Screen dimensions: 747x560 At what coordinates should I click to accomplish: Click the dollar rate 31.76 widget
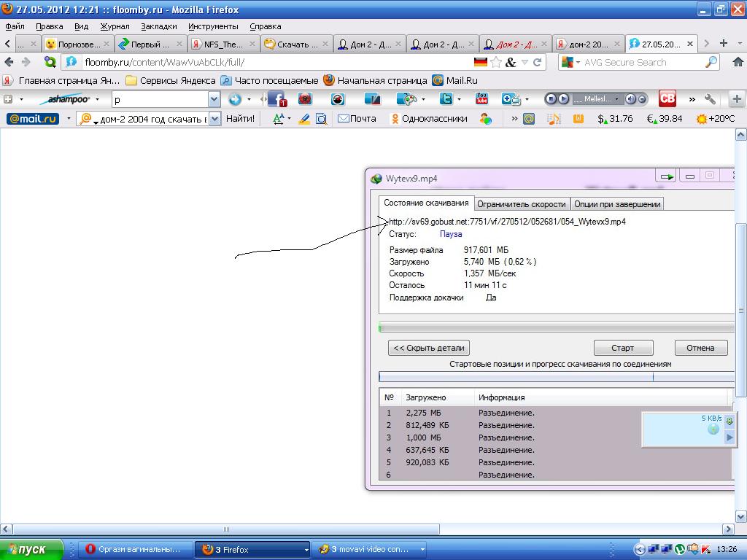pos(615,119)
